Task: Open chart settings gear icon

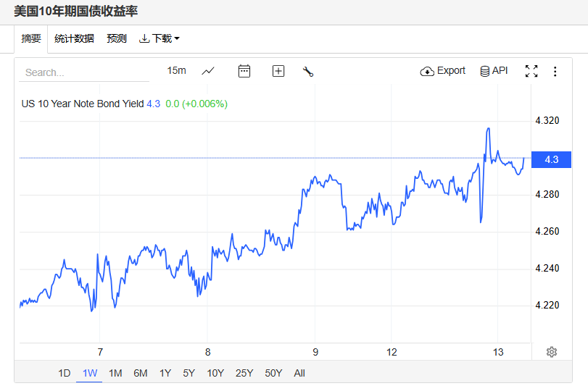Action: pos(552,352)
